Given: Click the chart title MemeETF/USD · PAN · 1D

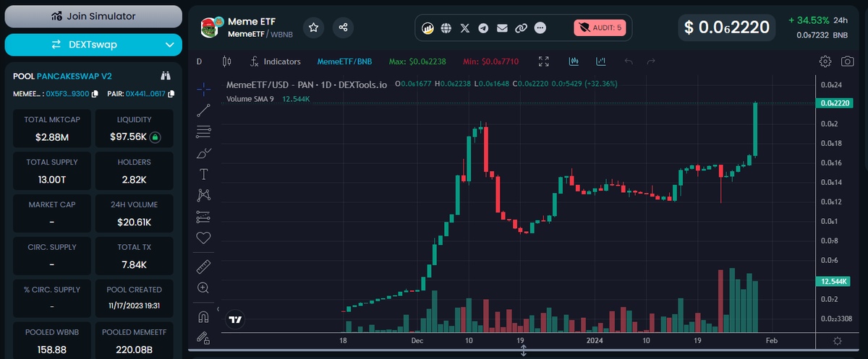Looking at the screenshot, I should [307, 85].
